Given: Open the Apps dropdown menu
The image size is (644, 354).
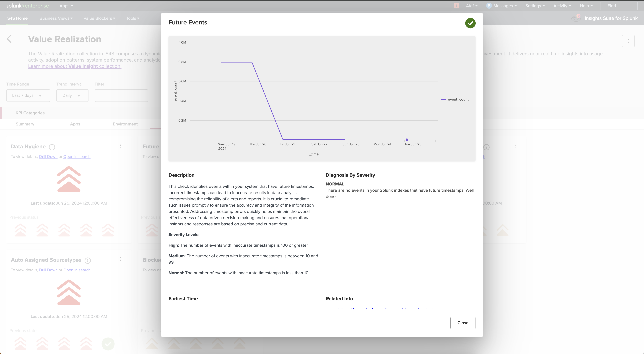Looking at the screenshot, I should point(66,6).
